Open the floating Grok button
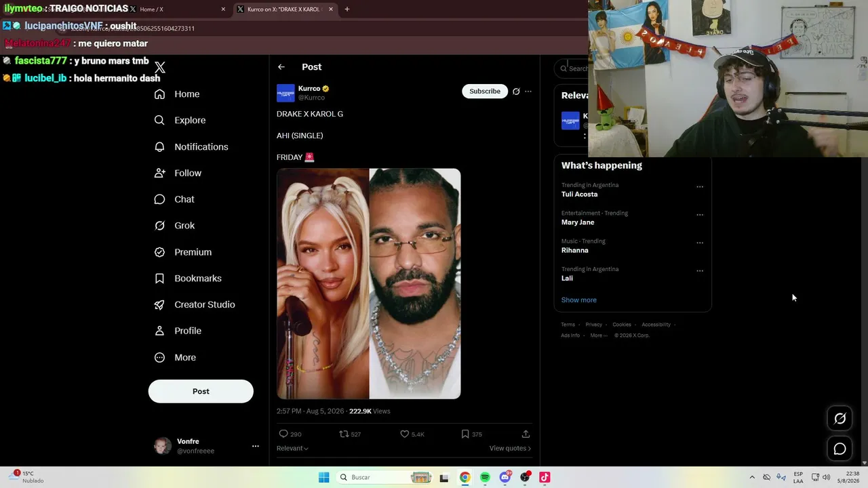 (x=840, y=419)
